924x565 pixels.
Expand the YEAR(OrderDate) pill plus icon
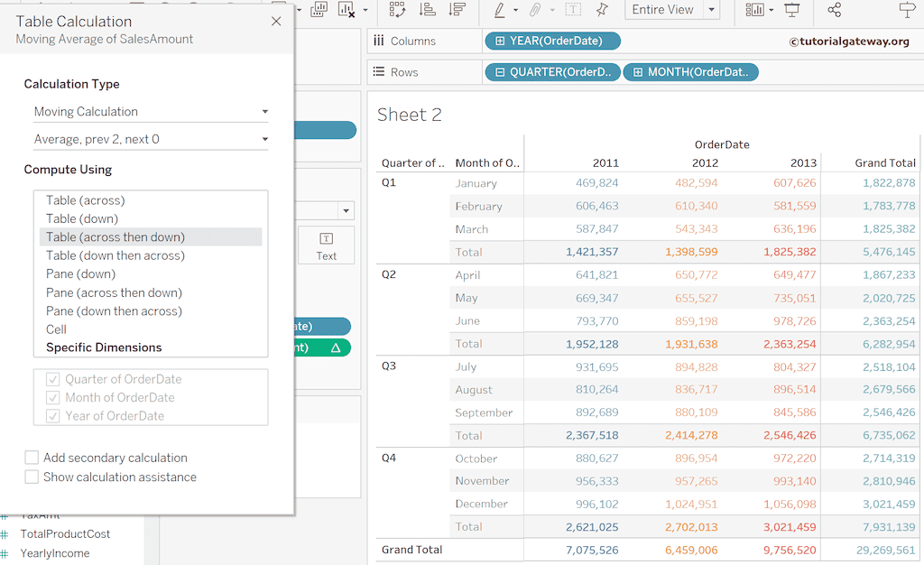[x=500, y=41]
